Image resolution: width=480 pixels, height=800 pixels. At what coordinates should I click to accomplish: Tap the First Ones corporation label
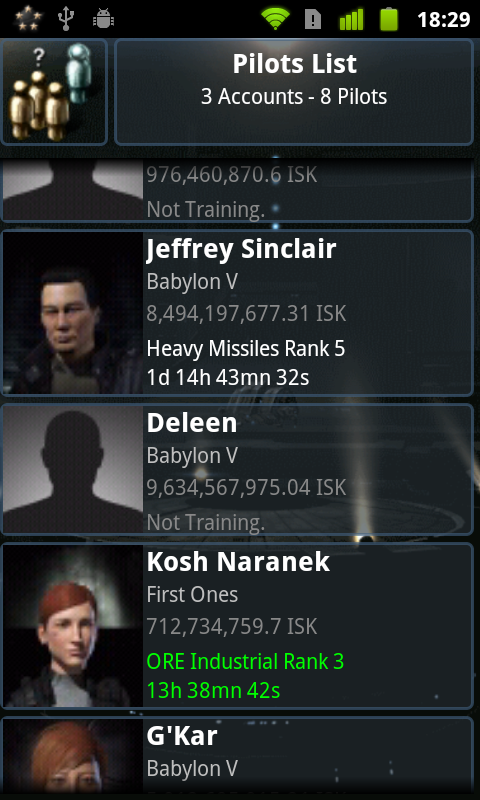(x=192, y=595)
